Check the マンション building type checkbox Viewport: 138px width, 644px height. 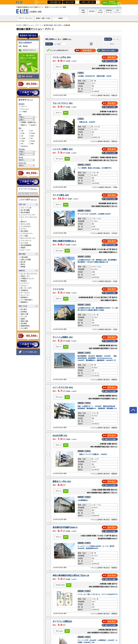click(20, 109)
